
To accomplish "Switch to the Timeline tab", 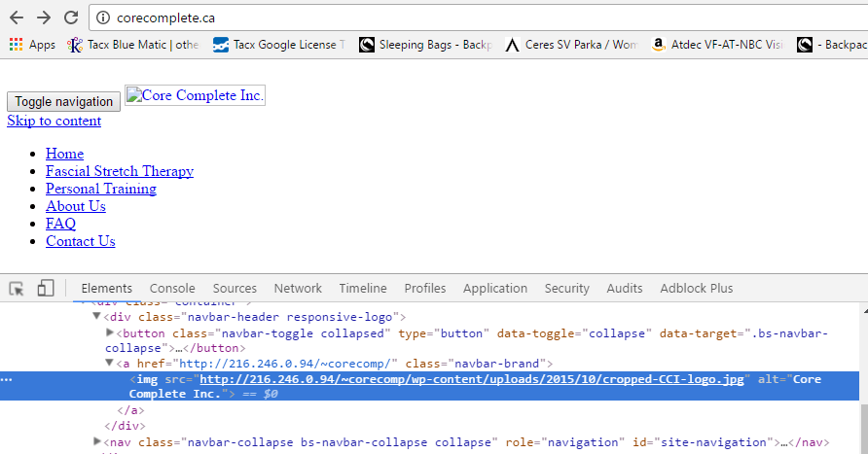I will point(363,288).
